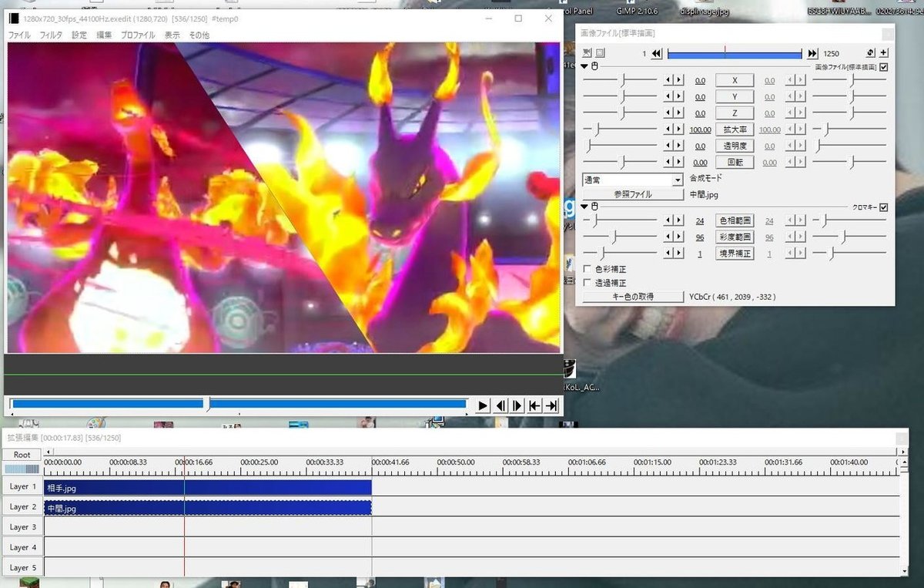The height and width of the screenshot is (588, 924).
Task: Go to object start frame 1 arrow
Action: tap(656, 53)
